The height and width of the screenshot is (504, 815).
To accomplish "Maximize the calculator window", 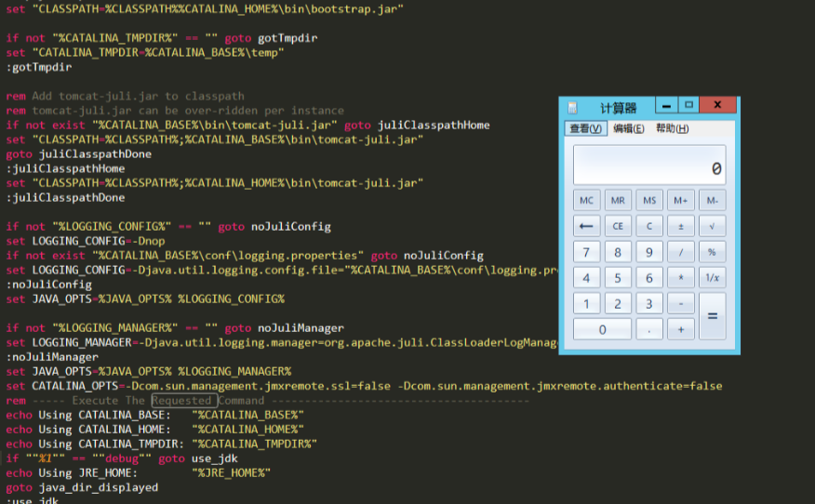I will (688, 105).
